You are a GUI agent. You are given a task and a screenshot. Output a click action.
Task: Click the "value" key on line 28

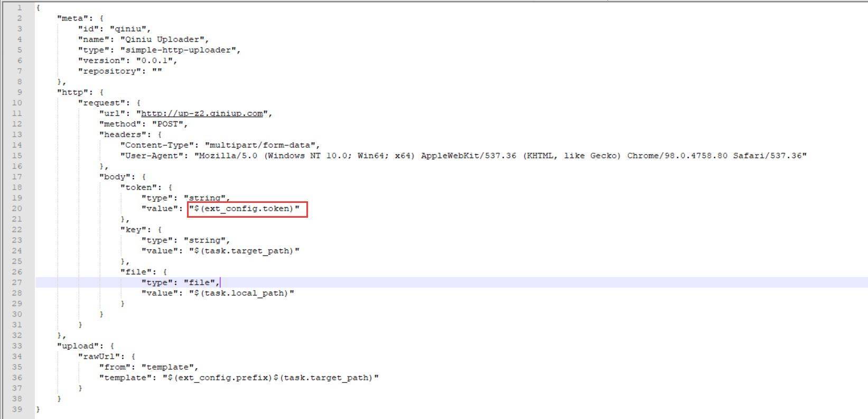tap(160, 293)
